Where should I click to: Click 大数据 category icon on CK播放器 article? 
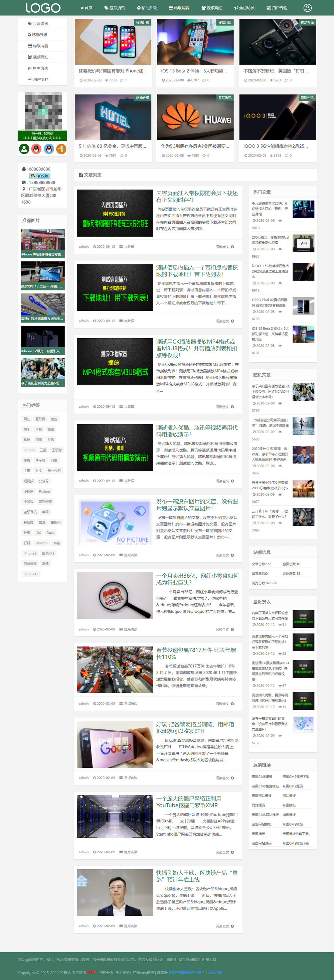pos(121,407)
